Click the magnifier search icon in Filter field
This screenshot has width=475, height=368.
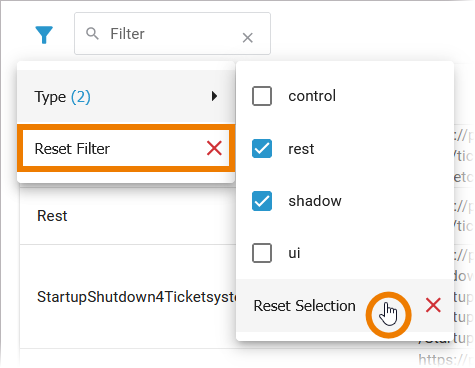point(92,34)
